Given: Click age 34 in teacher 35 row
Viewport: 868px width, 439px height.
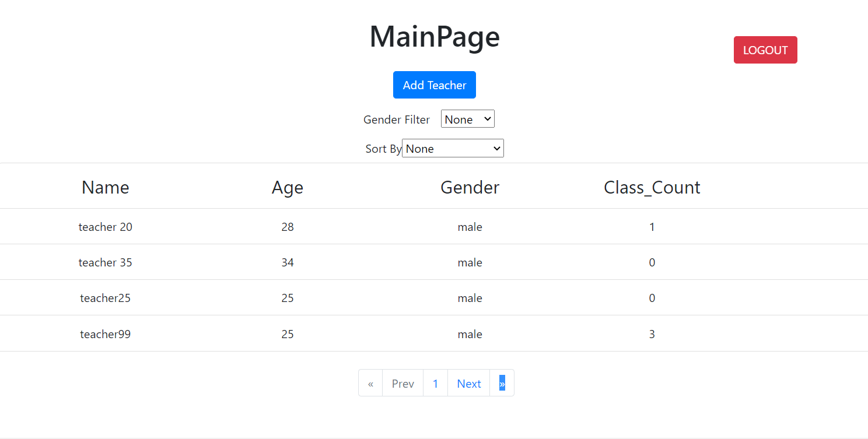Looking at the screenshot, I should tap(287, 262).
